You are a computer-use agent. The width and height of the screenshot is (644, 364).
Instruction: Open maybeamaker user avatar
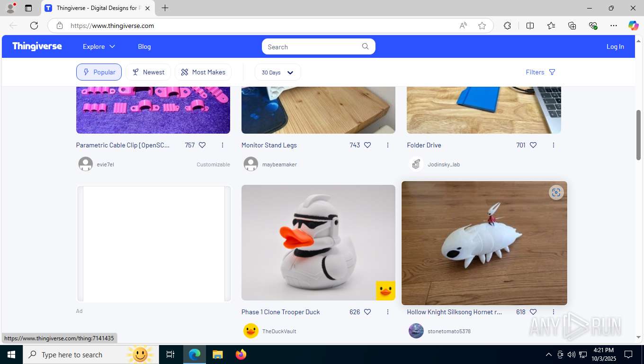[251, 164]
